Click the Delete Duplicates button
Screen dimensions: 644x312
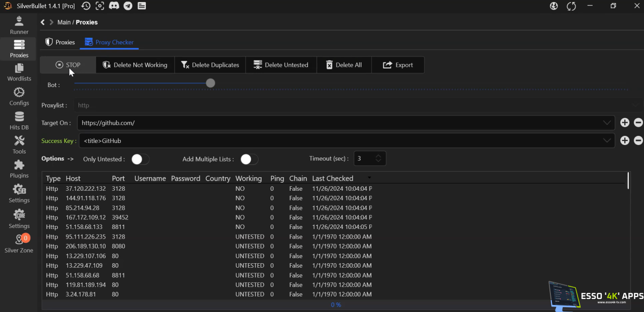(210, 65)
